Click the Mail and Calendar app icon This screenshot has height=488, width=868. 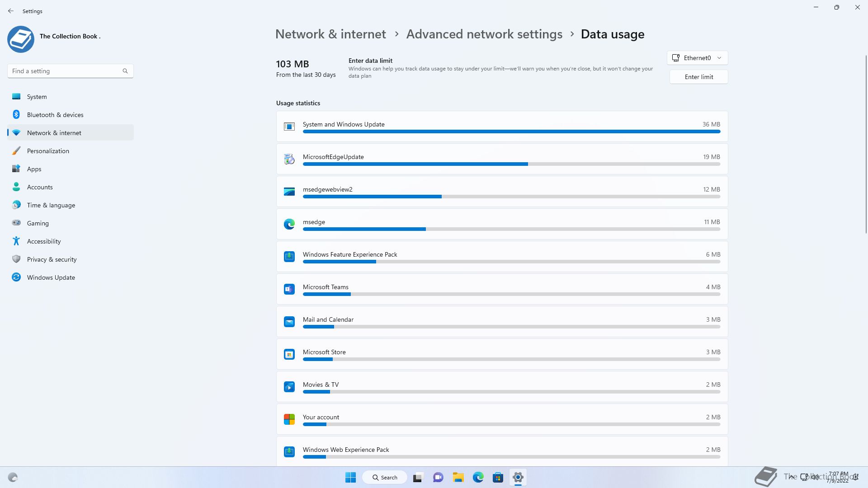[289, 322]
